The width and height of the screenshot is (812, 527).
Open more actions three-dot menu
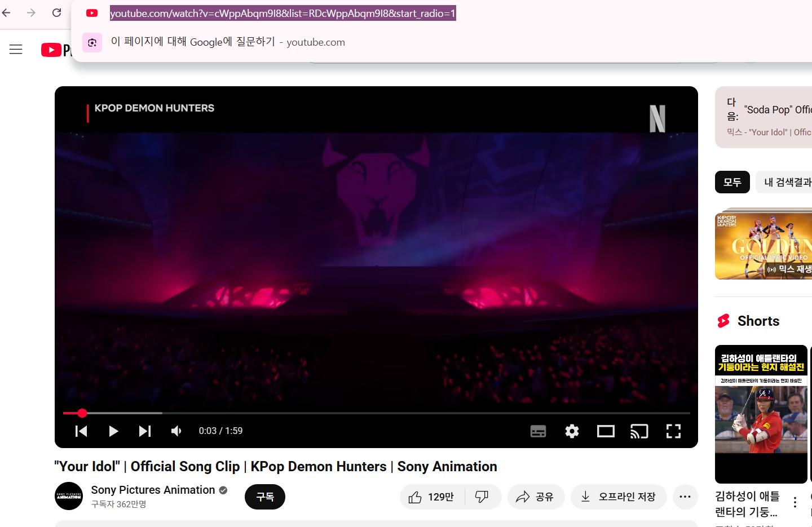(x=685, y=497)
